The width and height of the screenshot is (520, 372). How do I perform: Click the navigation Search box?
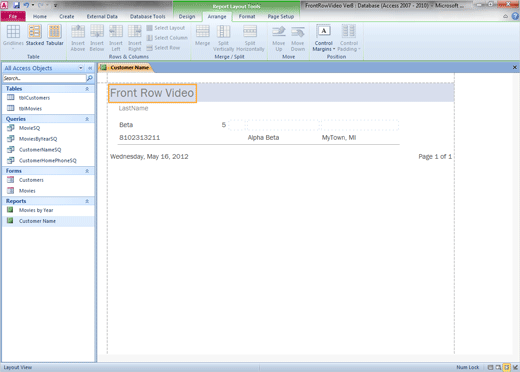[x=44, y=78]
